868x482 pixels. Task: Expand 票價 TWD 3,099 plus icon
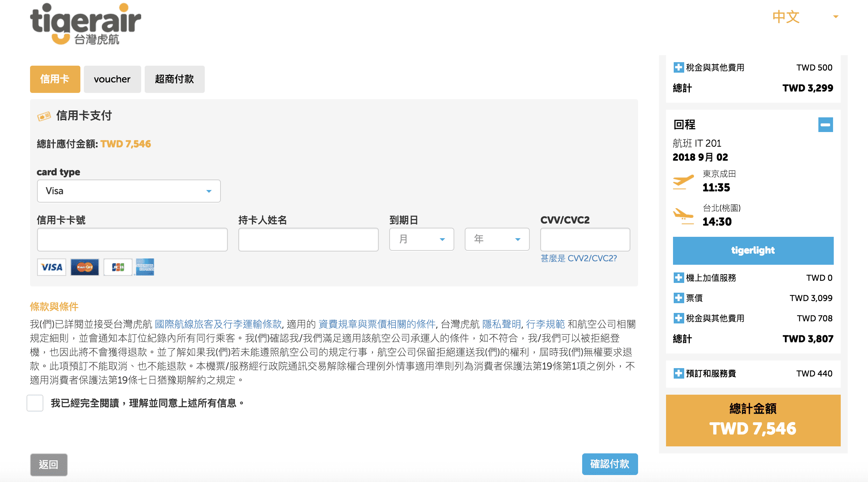[x=678, y=298]
